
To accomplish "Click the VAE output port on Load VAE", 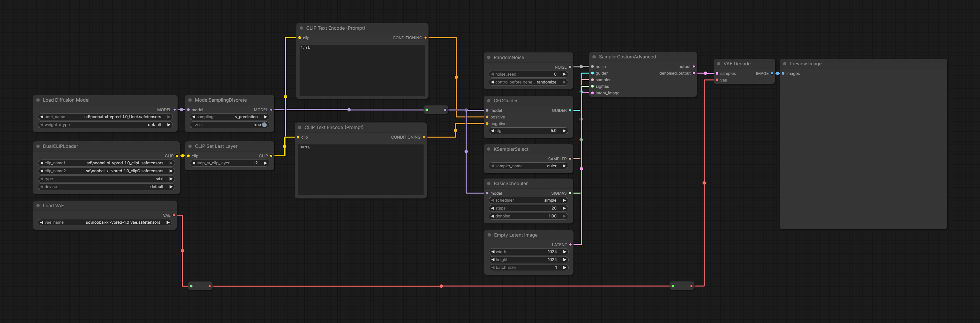I will pos(174,215).
